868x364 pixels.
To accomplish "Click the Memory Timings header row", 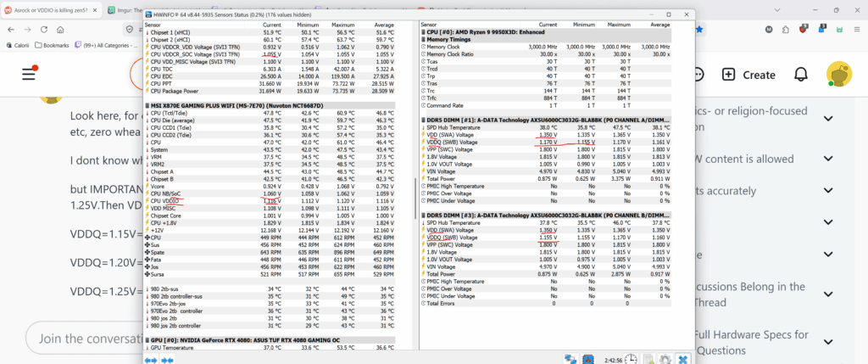I will click(x=545, y=40).
